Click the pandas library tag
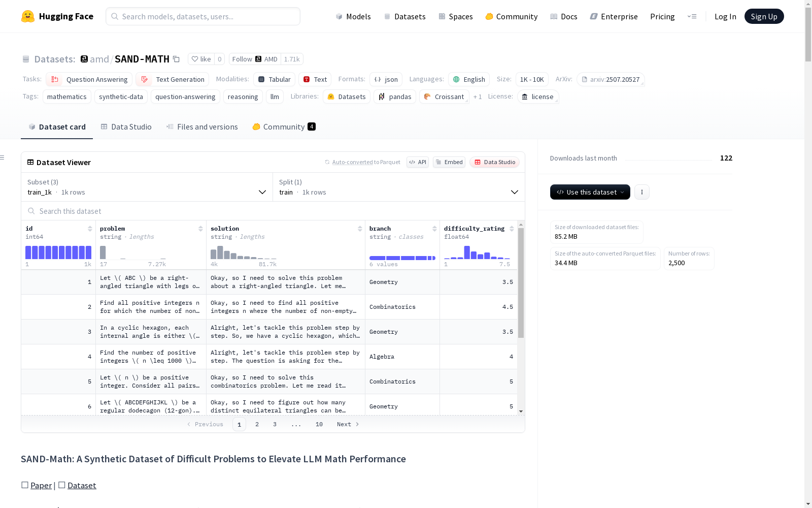Viewport: 812px width, 508px height. (x=395, y=97)
